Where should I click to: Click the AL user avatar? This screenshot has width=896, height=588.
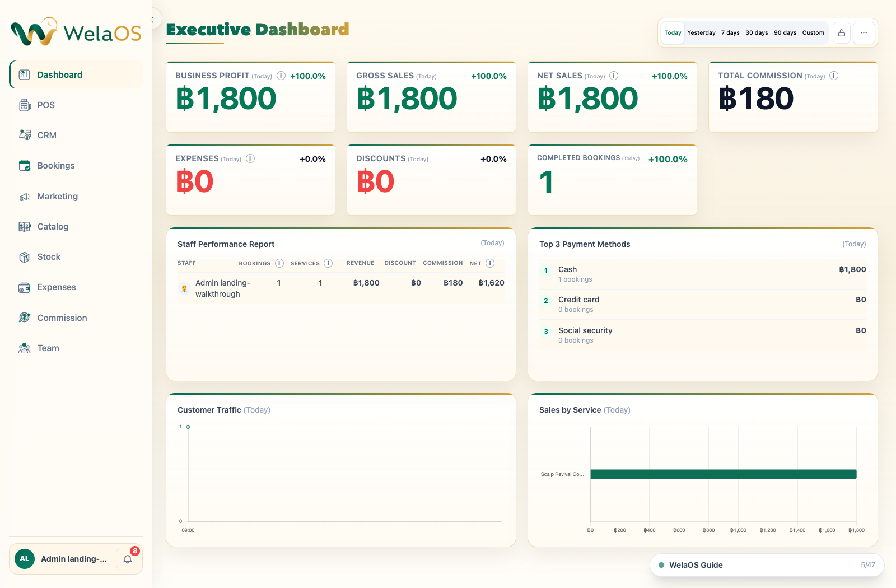tap(25, 559)
